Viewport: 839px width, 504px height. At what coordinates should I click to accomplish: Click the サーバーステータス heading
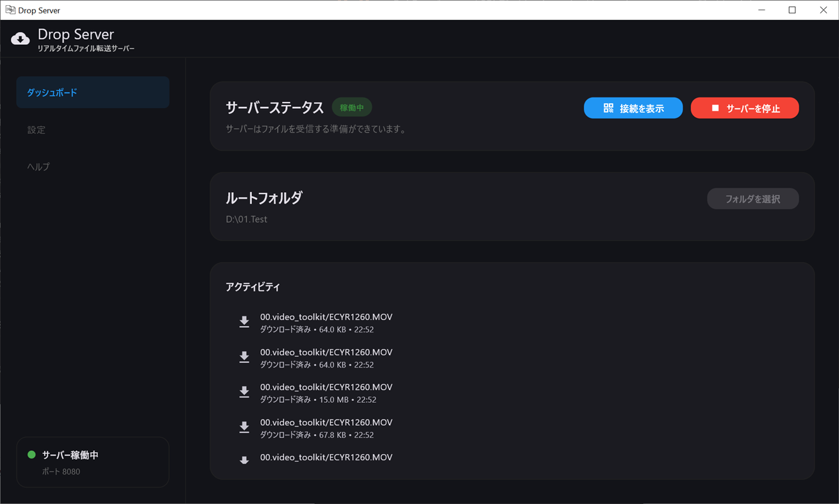[275, 108]
